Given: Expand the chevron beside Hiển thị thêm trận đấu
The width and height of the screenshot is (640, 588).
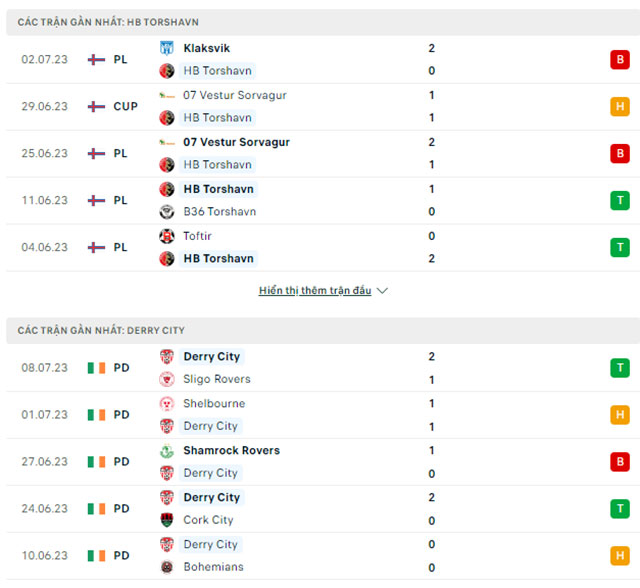Looking at the screenshot, I should [x=382, y=291].
